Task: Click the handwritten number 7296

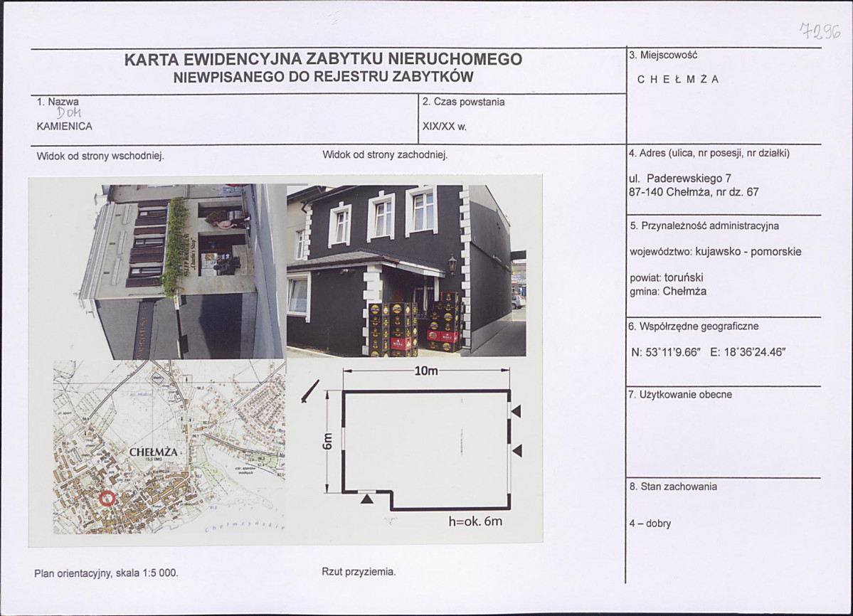Action: 820,31
